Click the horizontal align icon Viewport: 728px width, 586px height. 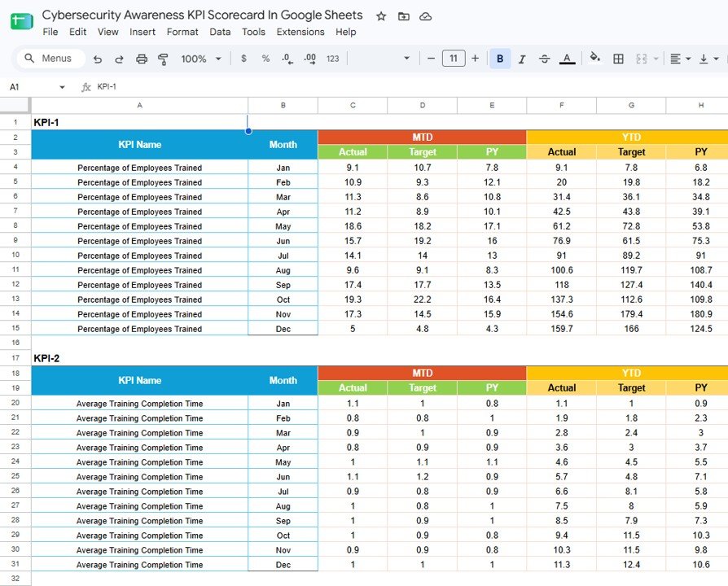point(676,59)
